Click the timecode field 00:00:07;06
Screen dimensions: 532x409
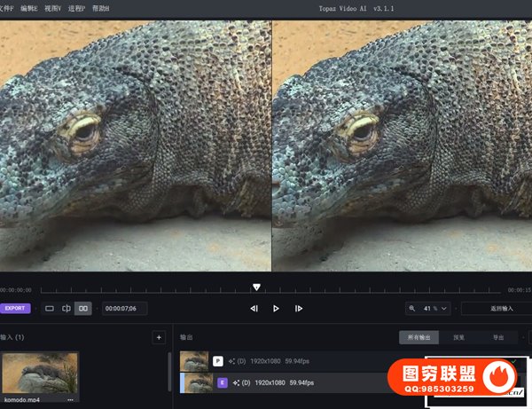125,308
